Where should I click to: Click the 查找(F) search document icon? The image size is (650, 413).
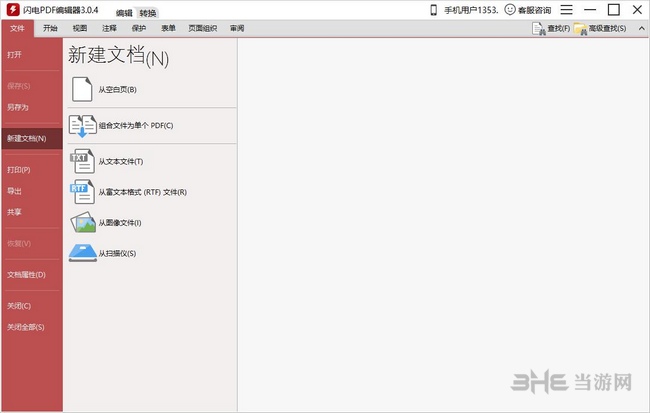538,29
